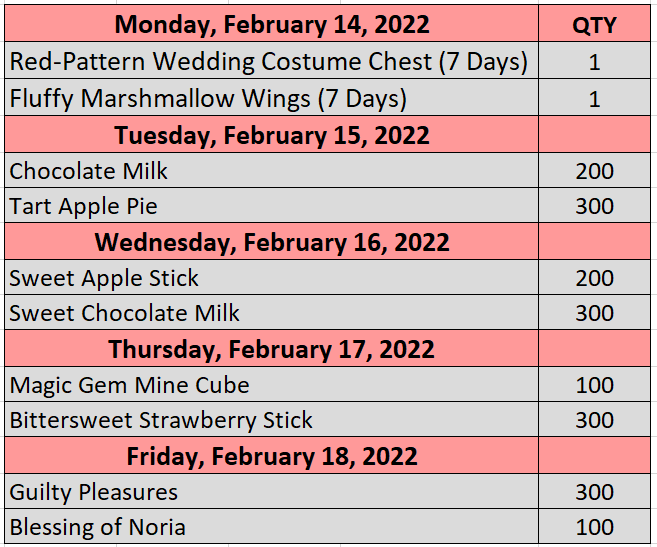Click the Magic Gem Mine Cube cell
Image resolution: width=657 pixels, height=547 pixels.
pos(129,385)
